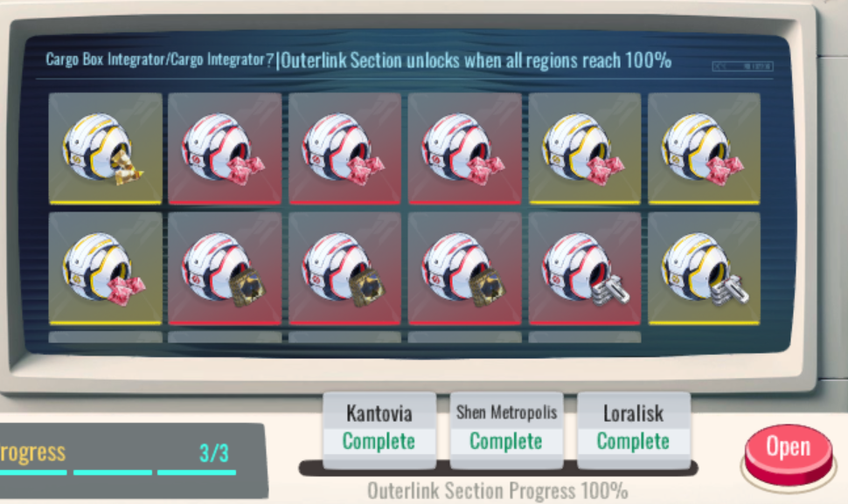This screenshot has width=848, height=504.
Task: Click the Outerlink Section Progress 100% label
Action: pyautogui.click(x=497, y=491)
